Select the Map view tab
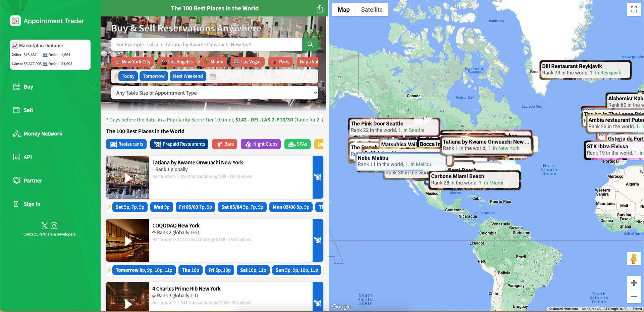This screenshot has width=644, height=312. click(x=343, y=9)
